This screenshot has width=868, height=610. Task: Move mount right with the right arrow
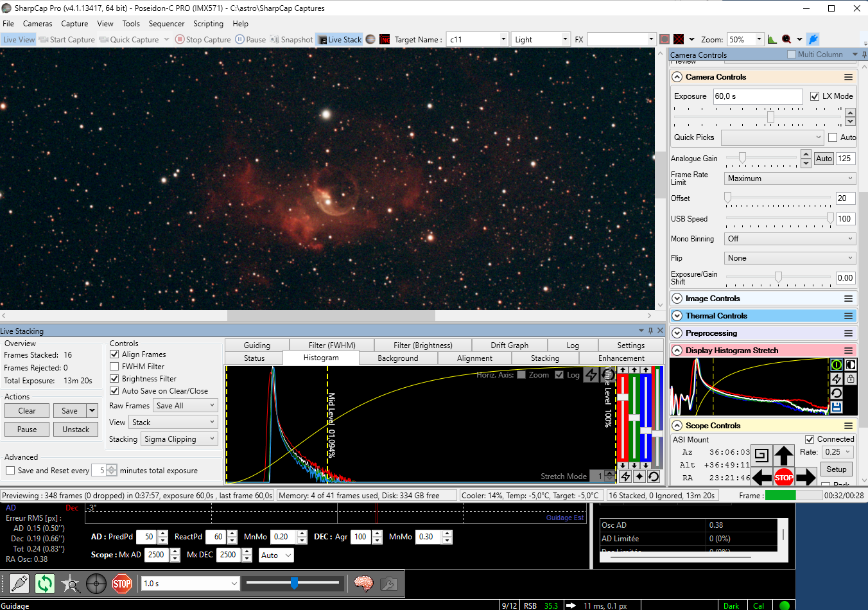pos(805,477)
